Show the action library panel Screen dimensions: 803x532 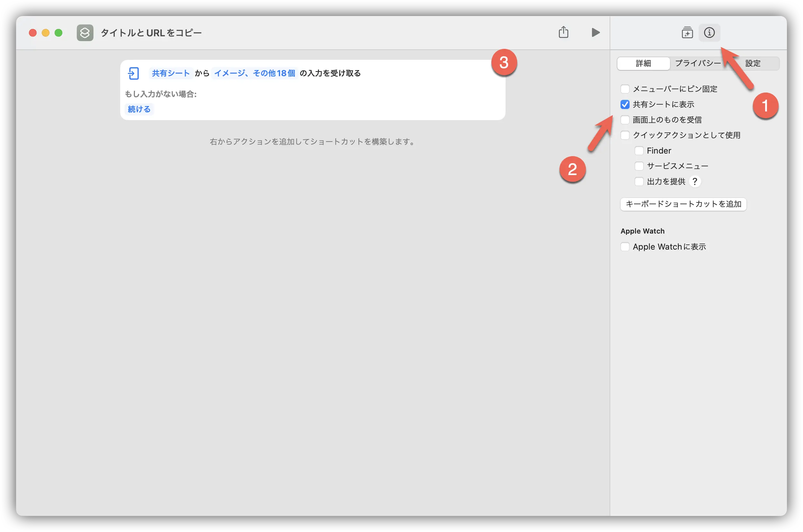pyautogui.click(x=687, y=33)
